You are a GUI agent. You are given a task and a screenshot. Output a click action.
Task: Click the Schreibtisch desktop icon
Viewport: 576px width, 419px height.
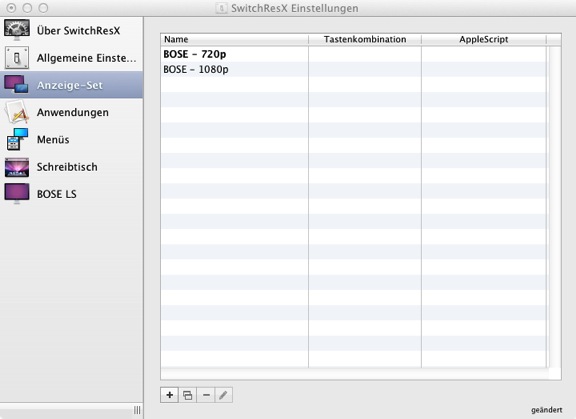click(x=17, y=167)
